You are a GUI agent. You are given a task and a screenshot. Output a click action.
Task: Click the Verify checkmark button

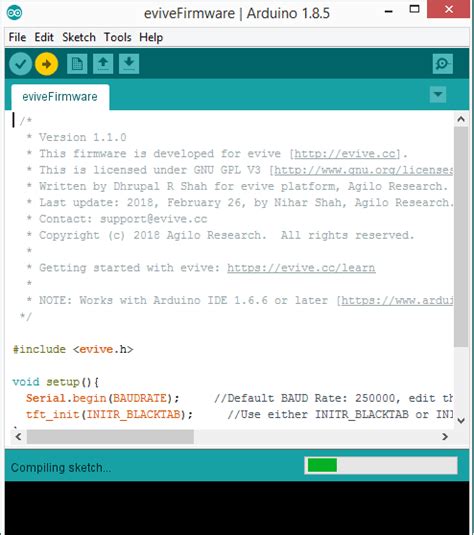(20, 64)
